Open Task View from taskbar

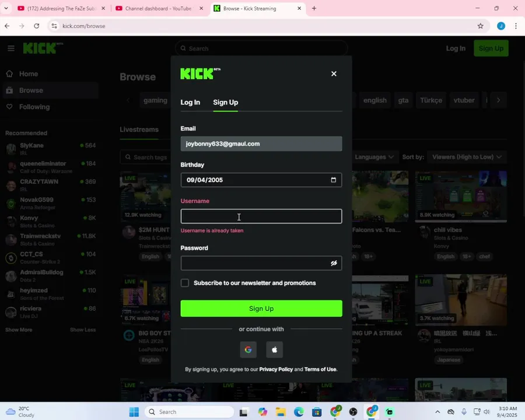click(x=243, y=412)
